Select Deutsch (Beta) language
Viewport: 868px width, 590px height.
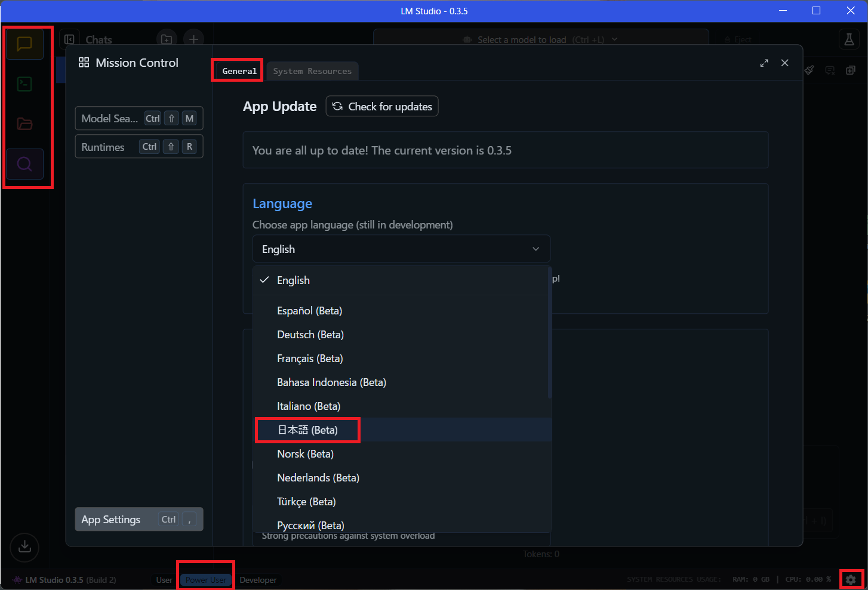[x=401, y=335]
